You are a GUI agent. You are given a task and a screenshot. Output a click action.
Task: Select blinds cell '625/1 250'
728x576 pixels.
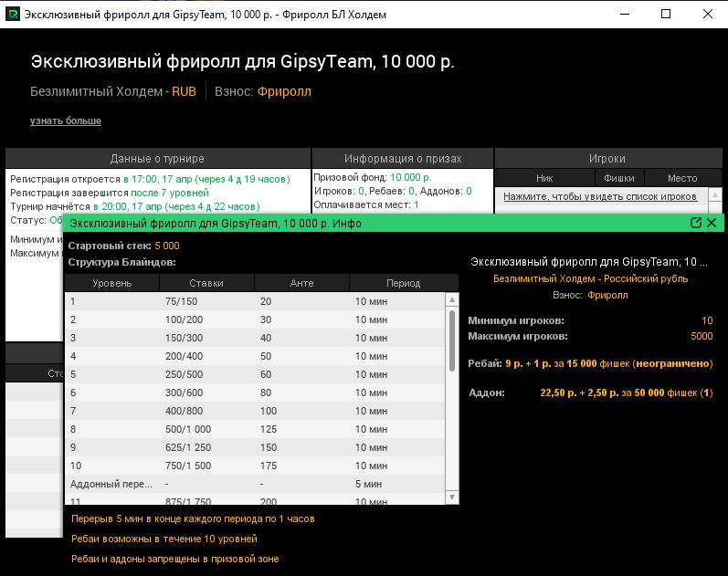pos(188,447)
